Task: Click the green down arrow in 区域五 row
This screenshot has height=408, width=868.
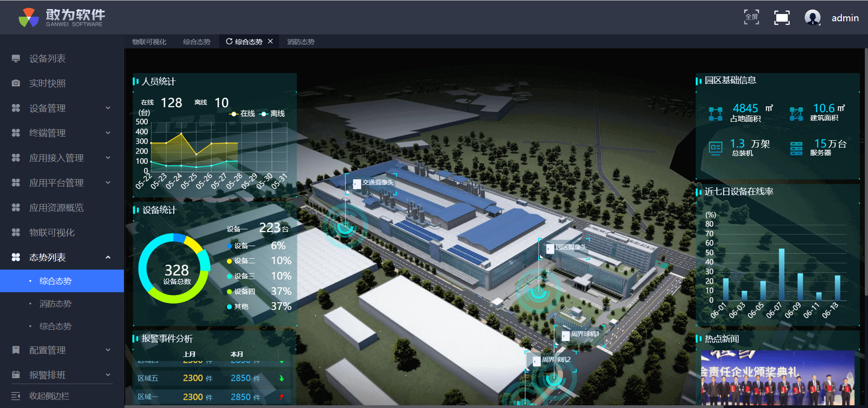Action: [282, 378]
